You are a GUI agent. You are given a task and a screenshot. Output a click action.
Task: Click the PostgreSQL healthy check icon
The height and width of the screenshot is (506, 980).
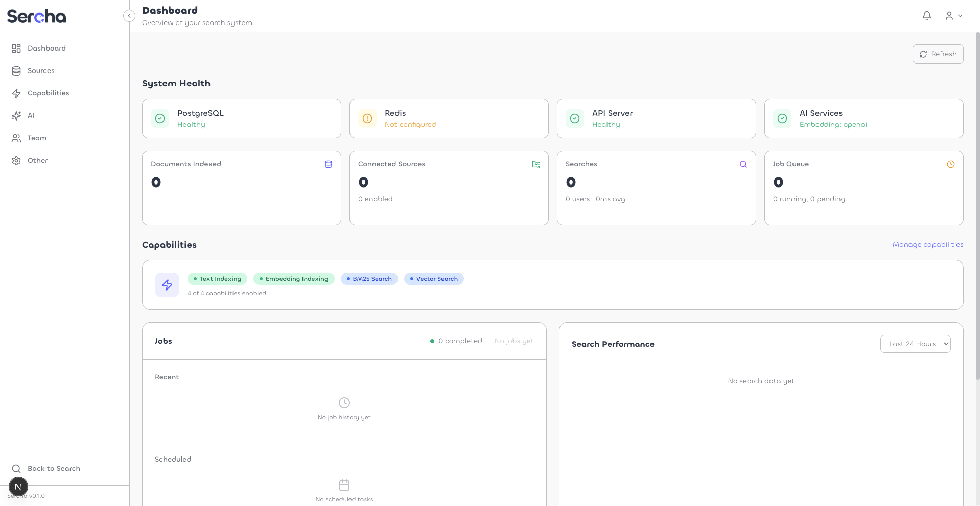pos(160,118)
